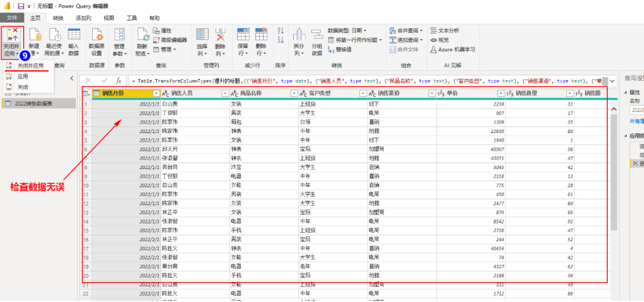Open the 文件 tab
644x302 pixels.
[x=12, y=18]
